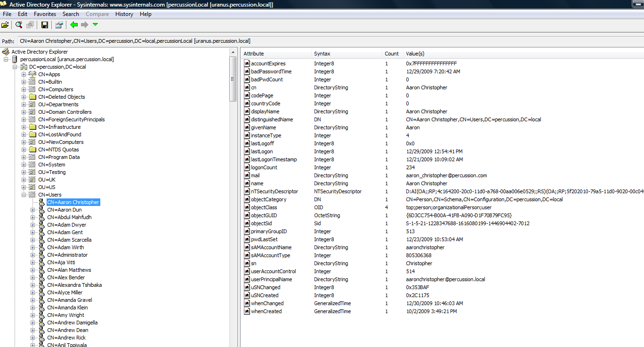Click the grayed Compare snapshots toolbar icon
This screenshot has height=347, width=644.
coord(30,25)
